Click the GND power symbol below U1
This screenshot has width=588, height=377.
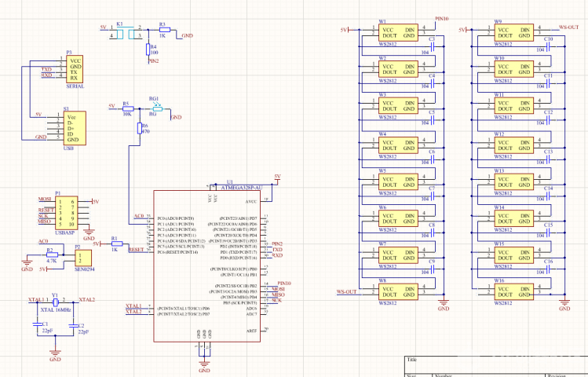(x=204, y=366)
